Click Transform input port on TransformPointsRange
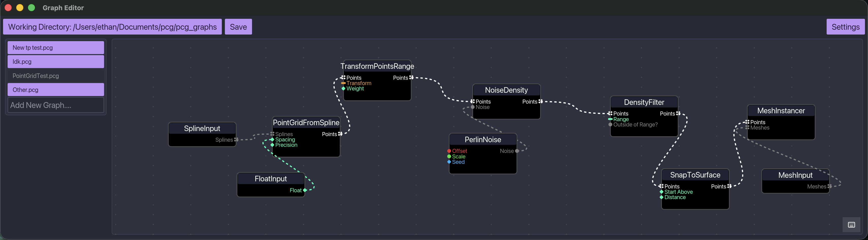The image size is (868, 240). pos(343,83)
